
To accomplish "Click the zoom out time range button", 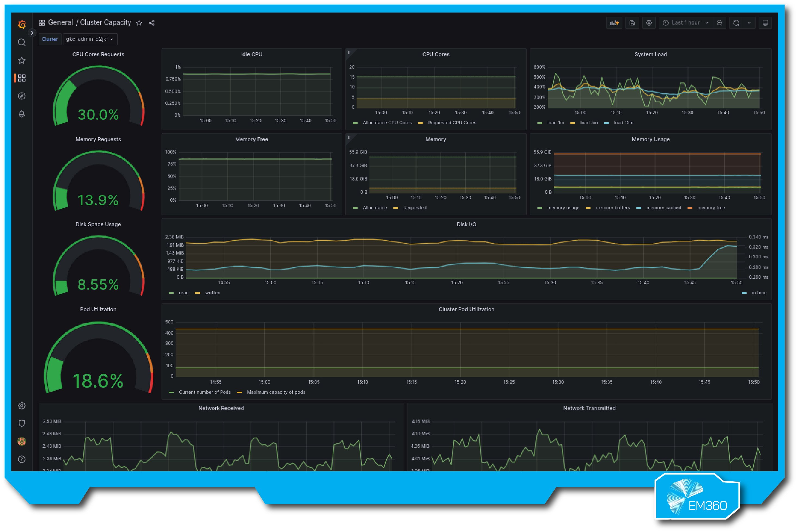I will 720,23.
